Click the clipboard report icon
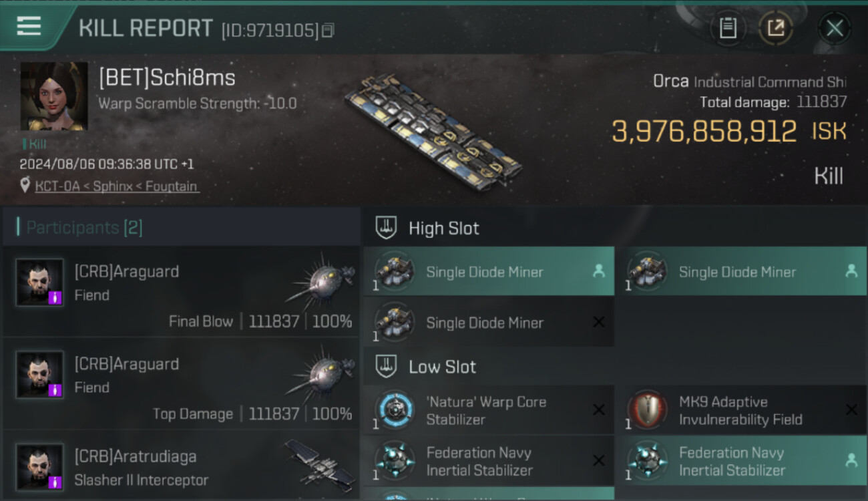868x501 pixels. (728, 28)
